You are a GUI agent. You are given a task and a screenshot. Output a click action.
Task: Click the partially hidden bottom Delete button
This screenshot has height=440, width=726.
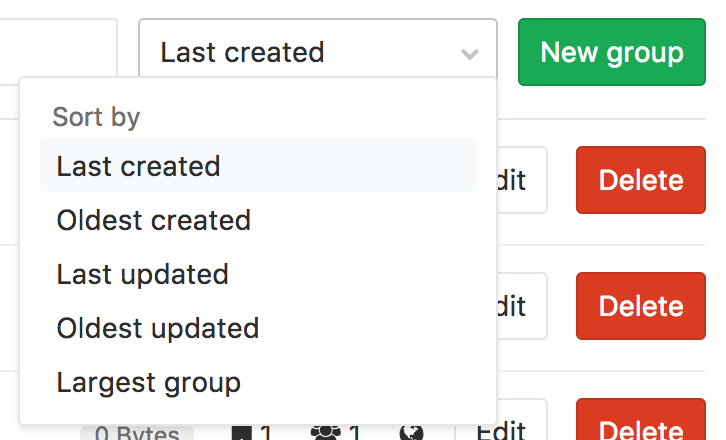[641, 420]
